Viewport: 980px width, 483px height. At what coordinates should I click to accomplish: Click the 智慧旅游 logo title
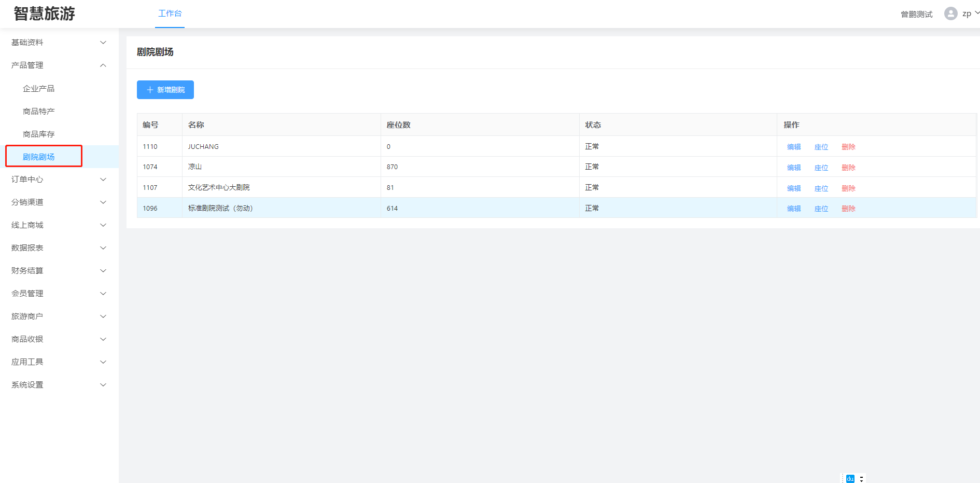point(45,13)
